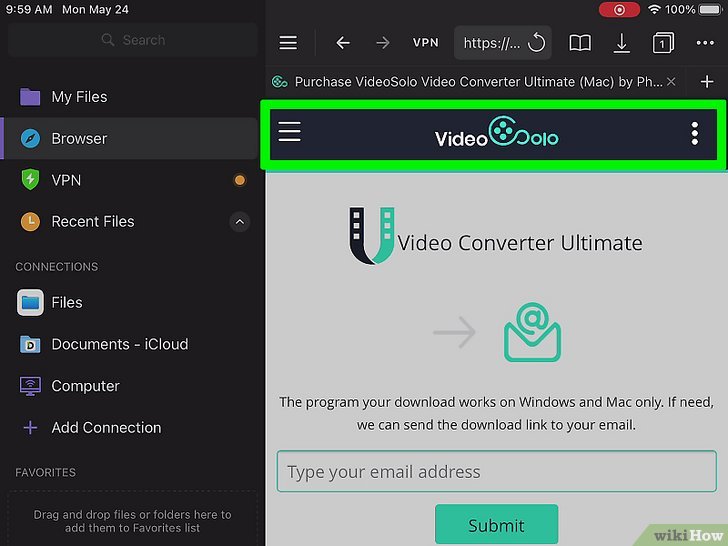This screenshot has height=546, width=728.
Task: Close the Purchase VideoSolo tab
Action: coord(671,82)
